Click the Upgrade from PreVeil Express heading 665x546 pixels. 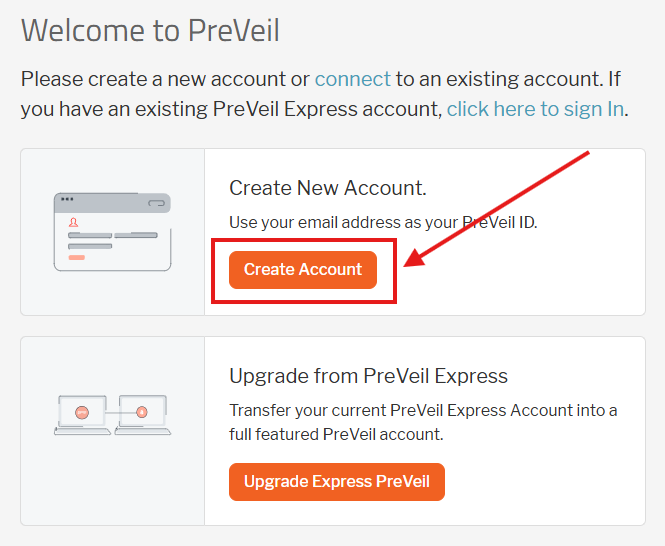(x=368, y=376)
